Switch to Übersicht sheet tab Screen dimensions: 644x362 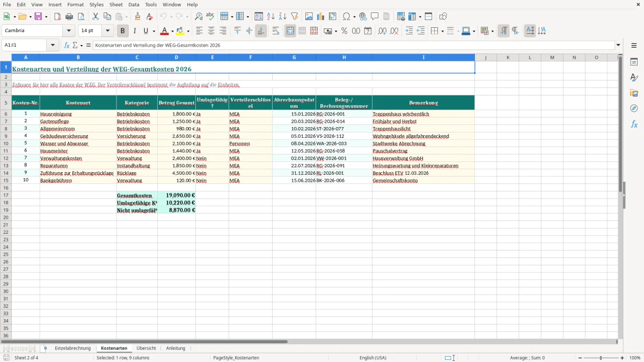[146, 348]
